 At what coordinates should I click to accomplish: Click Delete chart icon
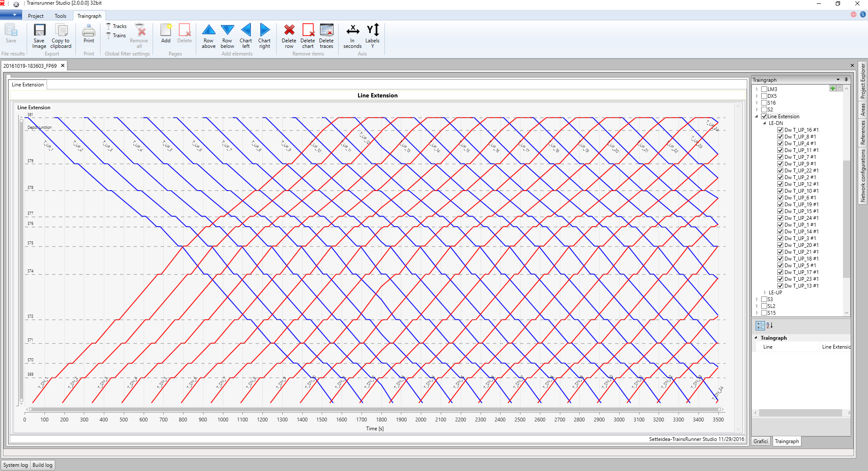tap(308, 30)
